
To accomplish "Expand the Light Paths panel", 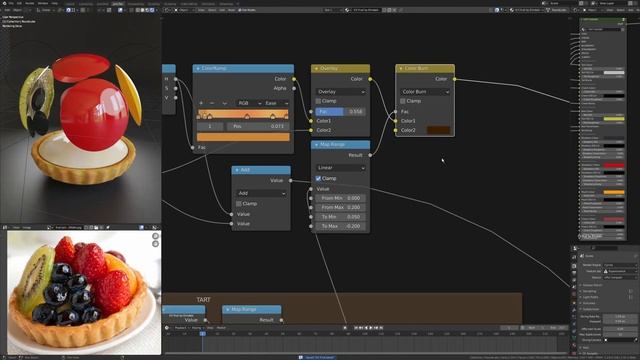I will tap(590, 297).
